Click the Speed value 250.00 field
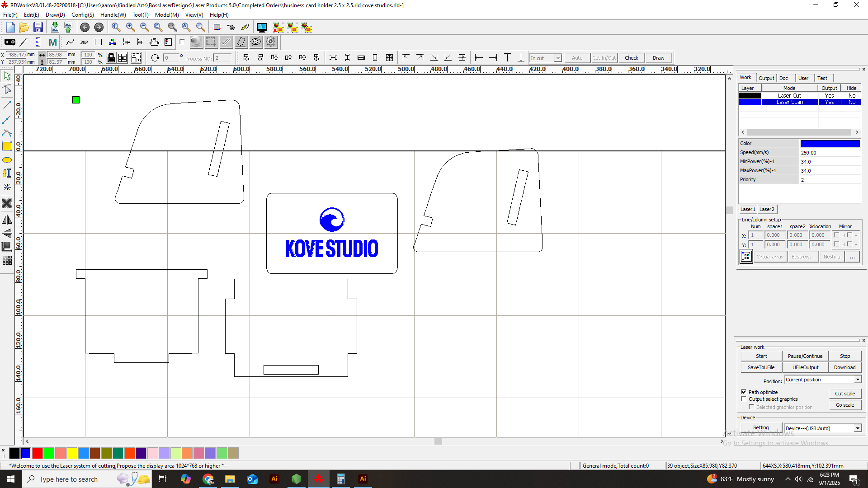Viewport: 868px width, 488px height. point(830,153)
